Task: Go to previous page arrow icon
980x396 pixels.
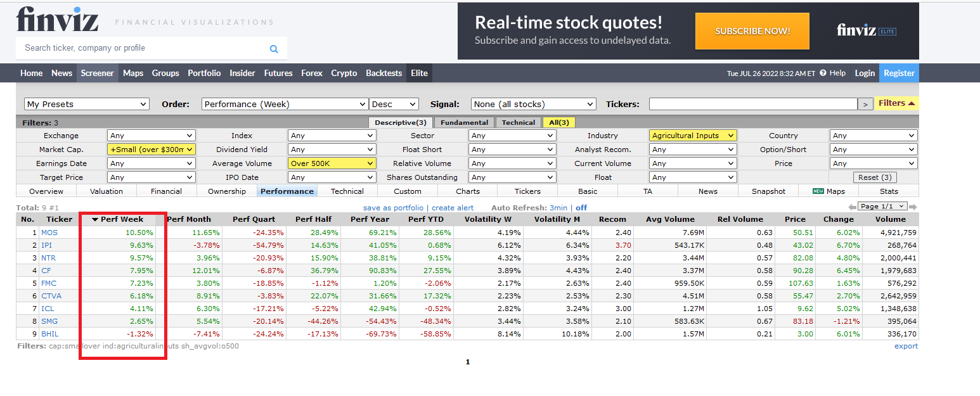Action: (852, 207)
